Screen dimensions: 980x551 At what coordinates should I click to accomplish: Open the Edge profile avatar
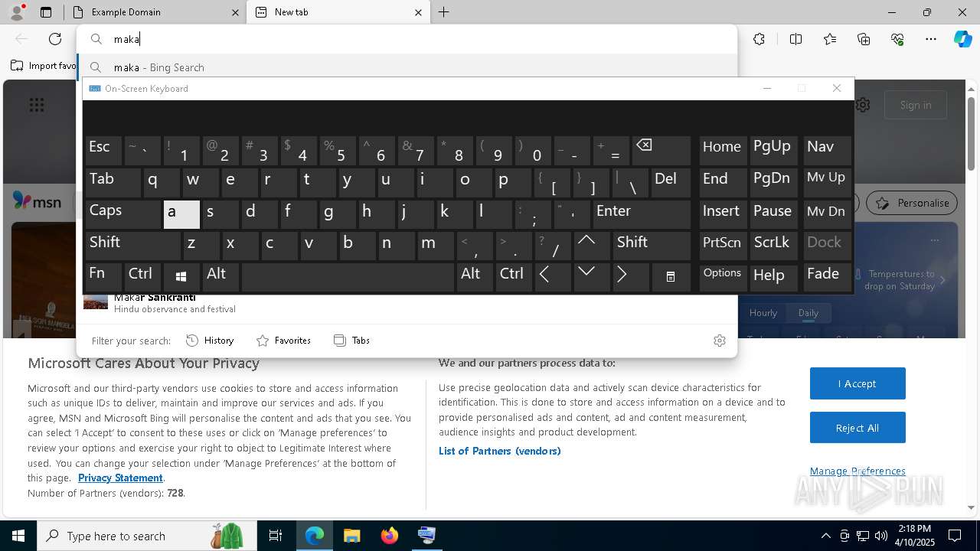[16, 11]
